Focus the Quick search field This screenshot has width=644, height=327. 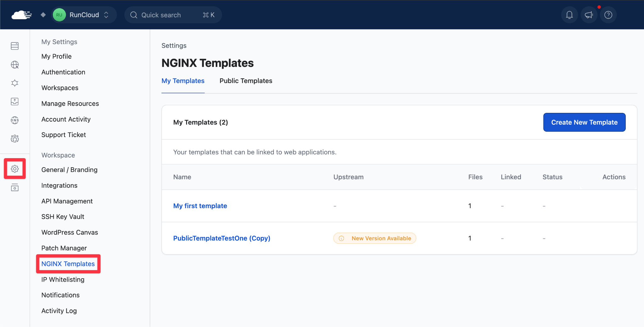173,15
